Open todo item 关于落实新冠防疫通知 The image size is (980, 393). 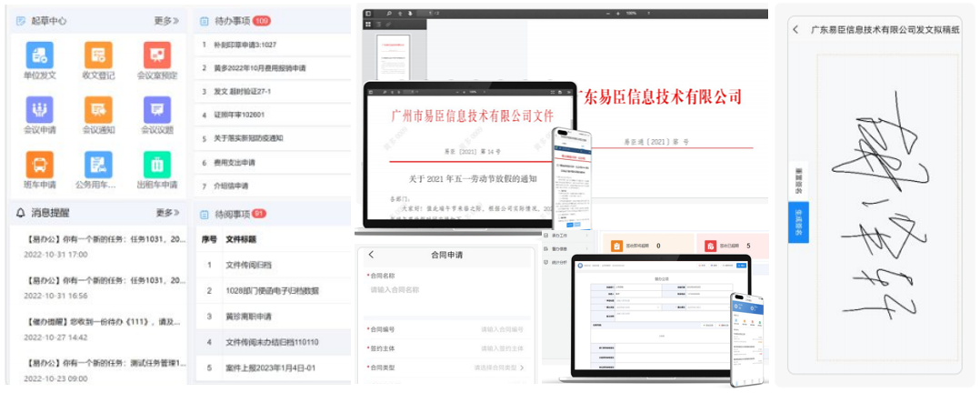pos(273,138)
